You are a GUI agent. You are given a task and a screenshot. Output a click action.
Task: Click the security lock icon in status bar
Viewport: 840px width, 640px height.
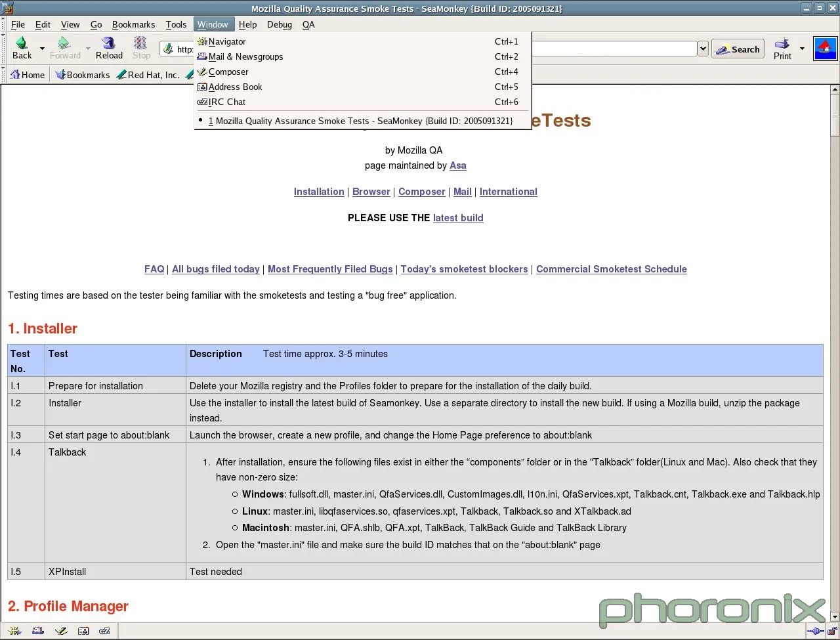coord(832,631)
